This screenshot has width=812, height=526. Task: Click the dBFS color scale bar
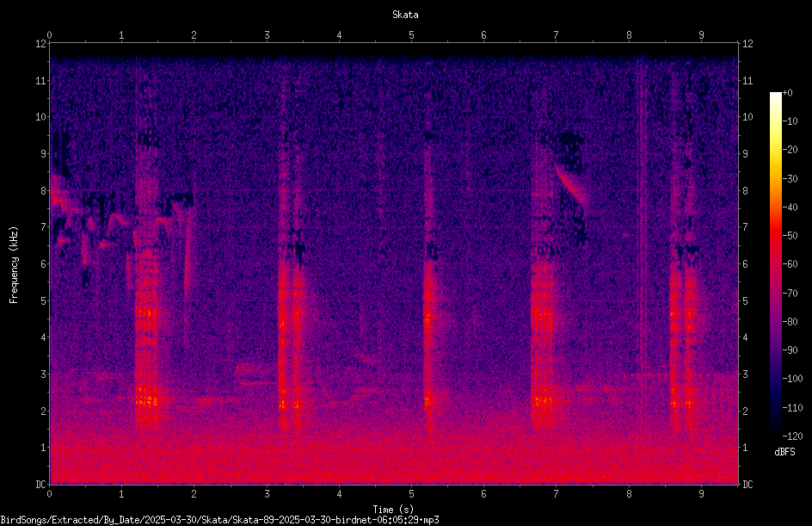click(775, 263)
